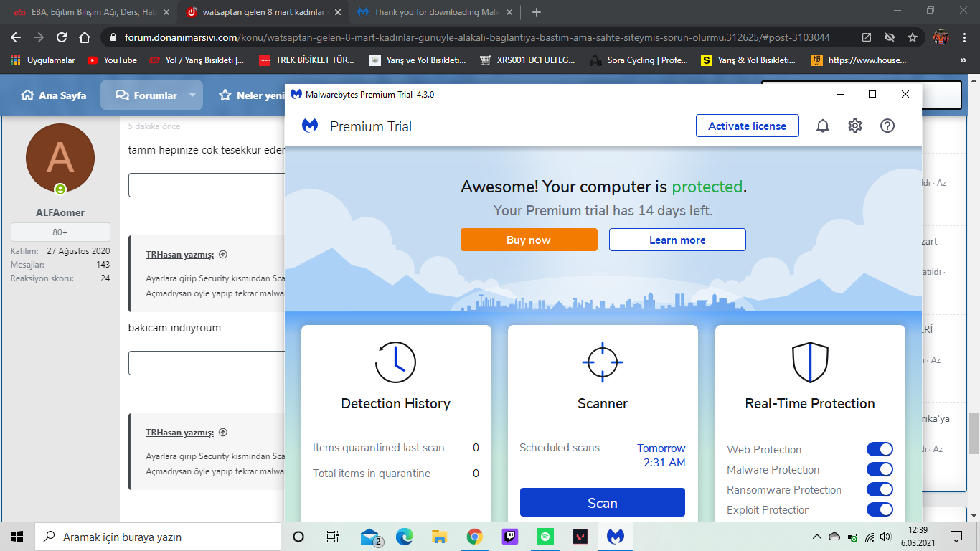
Task: Open a new Chrome tab
Action: click(537, 12)
